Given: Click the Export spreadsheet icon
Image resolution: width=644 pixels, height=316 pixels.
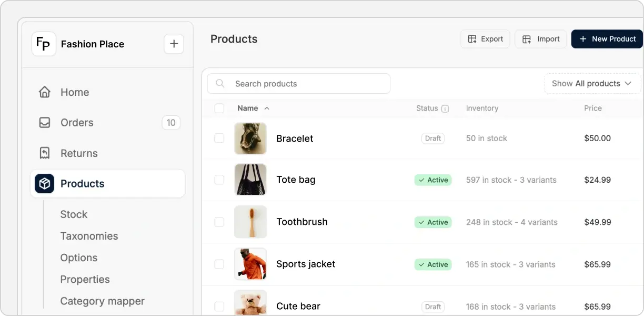Looking at the screenshot, I should coord(472,38).
